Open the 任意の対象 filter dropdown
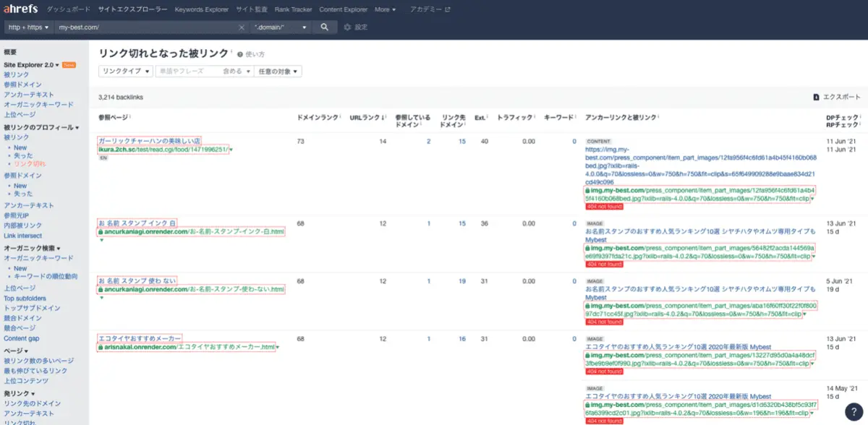This screenshot has height=425, width=868. [x=277, y=71]
